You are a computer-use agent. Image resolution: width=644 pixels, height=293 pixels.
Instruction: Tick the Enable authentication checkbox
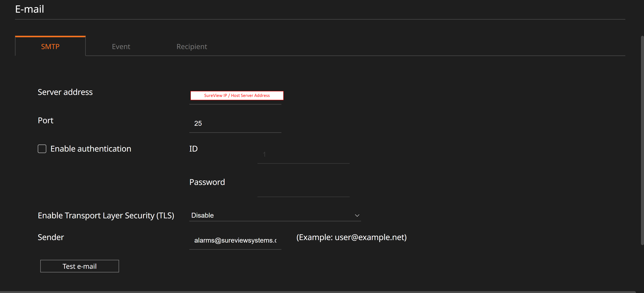coord(42,149)
